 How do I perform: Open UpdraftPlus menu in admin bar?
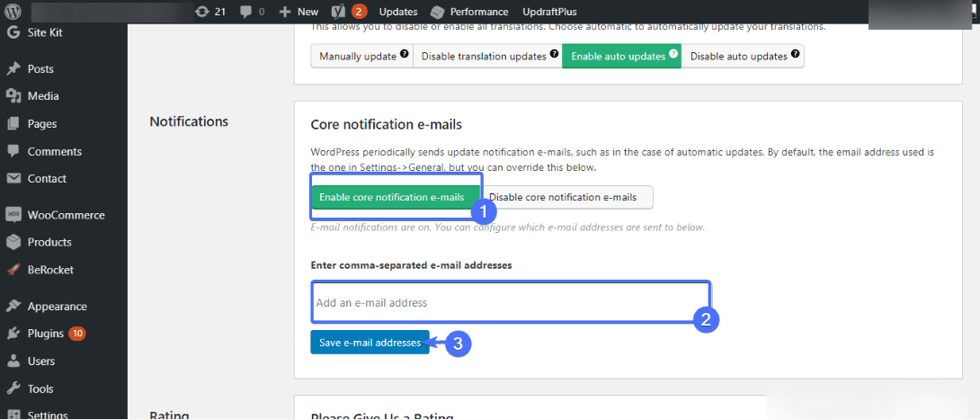point(549,12)
